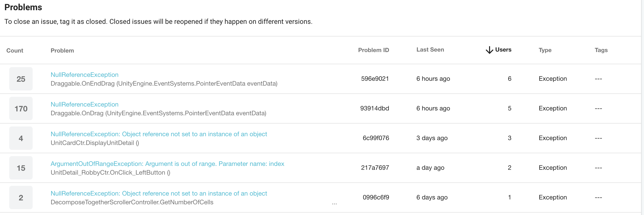Viewport: 644px width, 215px height.
Task: Open NullReferenceException for Draggable.OnEndDrag
Action: [x=85, y=75]
